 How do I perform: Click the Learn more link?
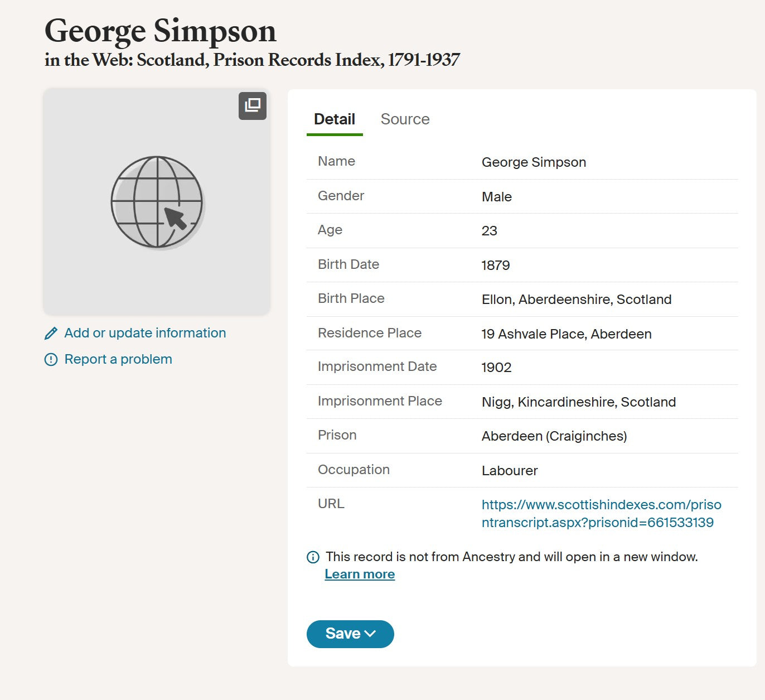click(360, 575)
